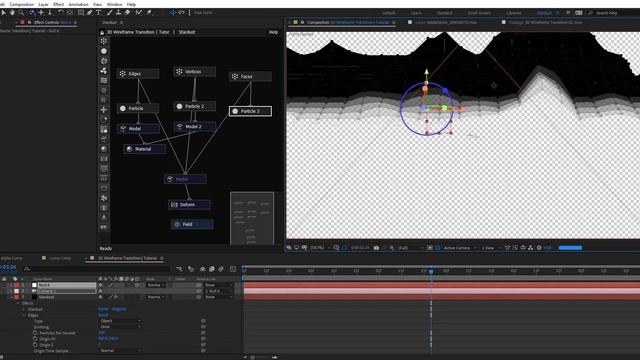Screen dimensions: 640x360
Task: Switch to the Luma Comp timeline tab
Action: coord(60,258)
